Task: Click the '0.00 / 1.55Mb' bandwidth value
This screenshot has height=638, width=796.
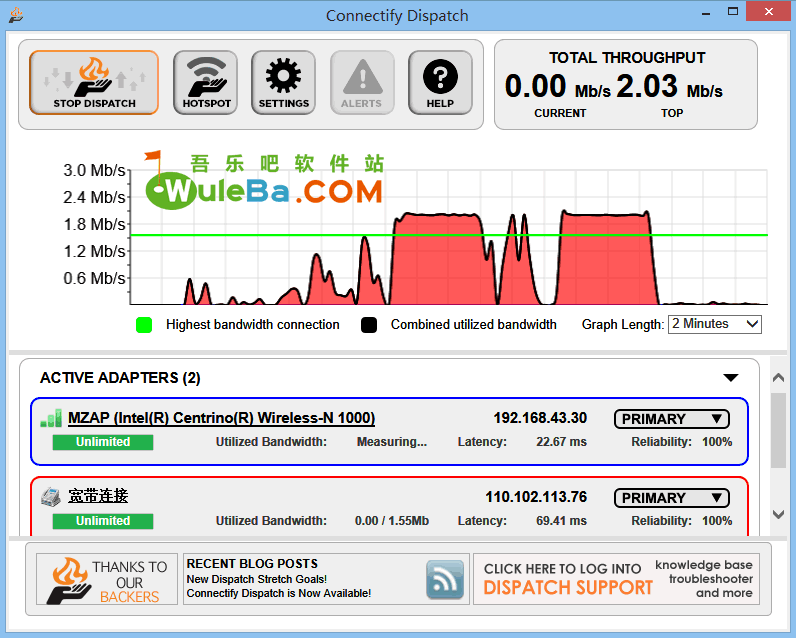Action: tap(392, 521)
